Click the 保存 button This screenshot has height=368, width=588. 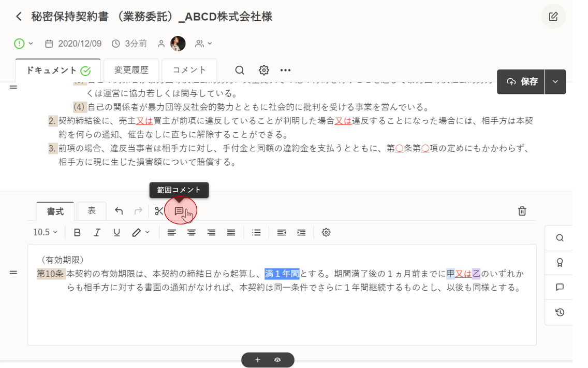(x=521, y=82)
